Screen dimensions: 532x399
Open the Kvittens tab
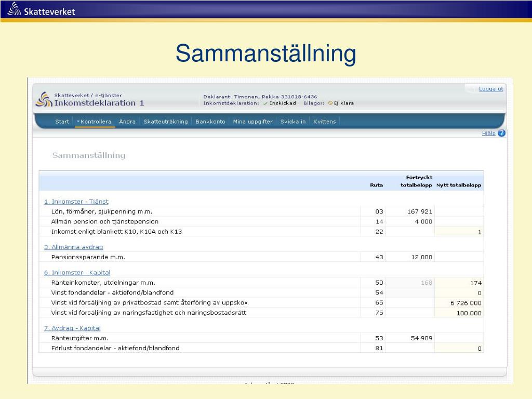click(x=324, y=122)
